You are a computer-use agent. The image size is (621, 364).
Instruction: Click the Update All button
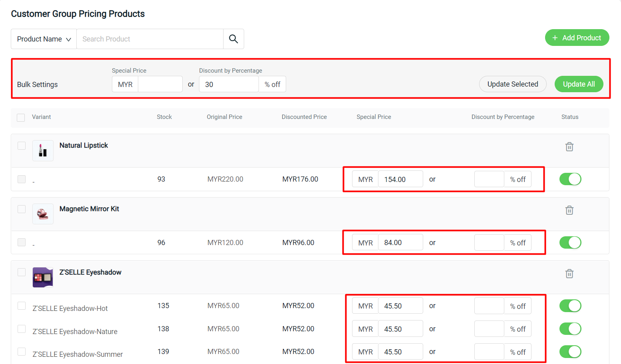click(x=579, y=84)
